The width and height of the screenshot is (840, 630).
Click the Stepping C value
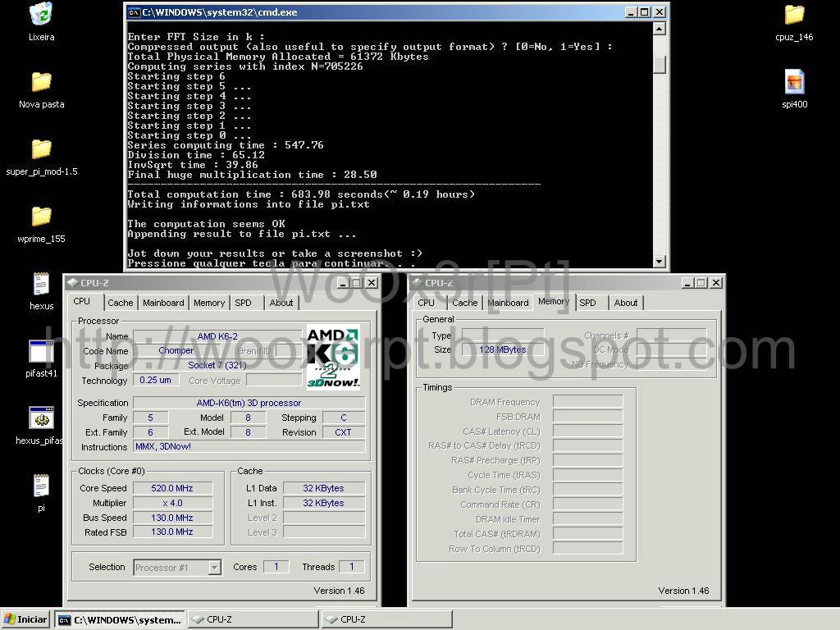[344, 418]
